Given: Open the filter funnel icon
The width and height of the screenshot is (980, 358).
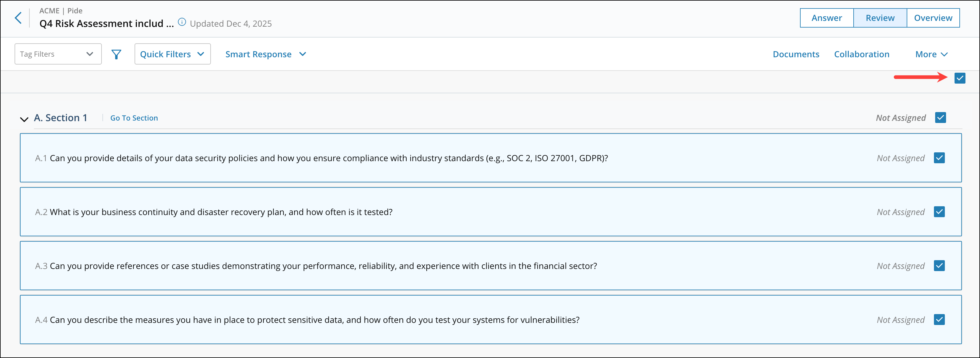Looking at the screenshot, I should coord(116,54).
